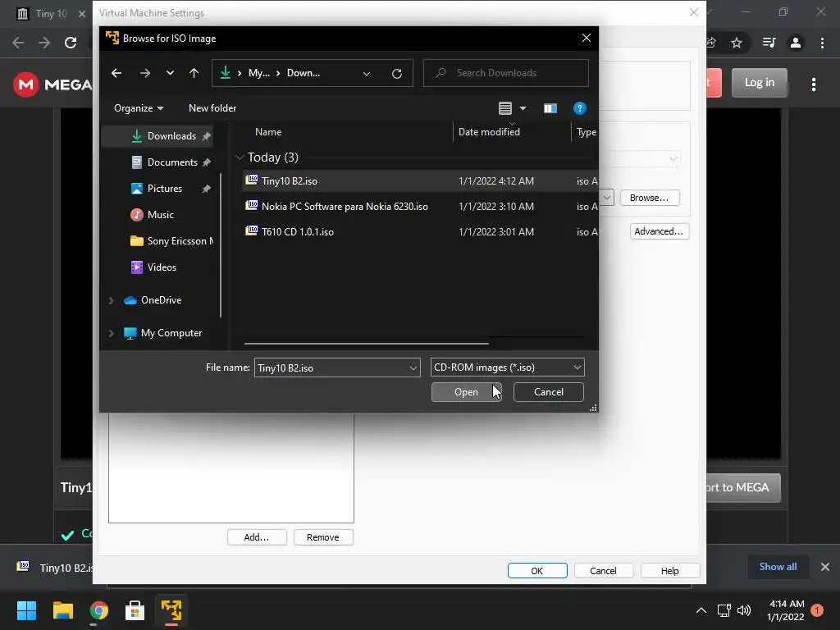Select the T610 CD 1.0.1.iso file

pyautogui.click(x=420, y=231)
